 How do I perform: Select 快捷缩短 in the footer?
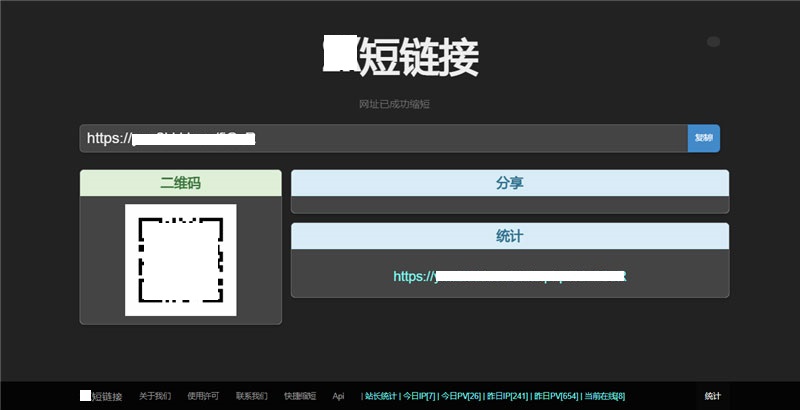point(299,396)
